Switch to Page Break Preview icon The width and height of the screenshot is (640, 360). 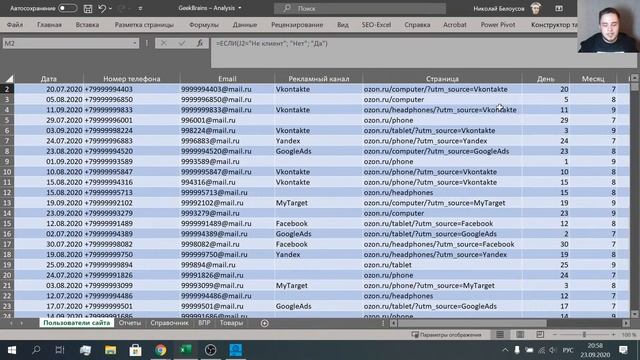tap(540, 335)
